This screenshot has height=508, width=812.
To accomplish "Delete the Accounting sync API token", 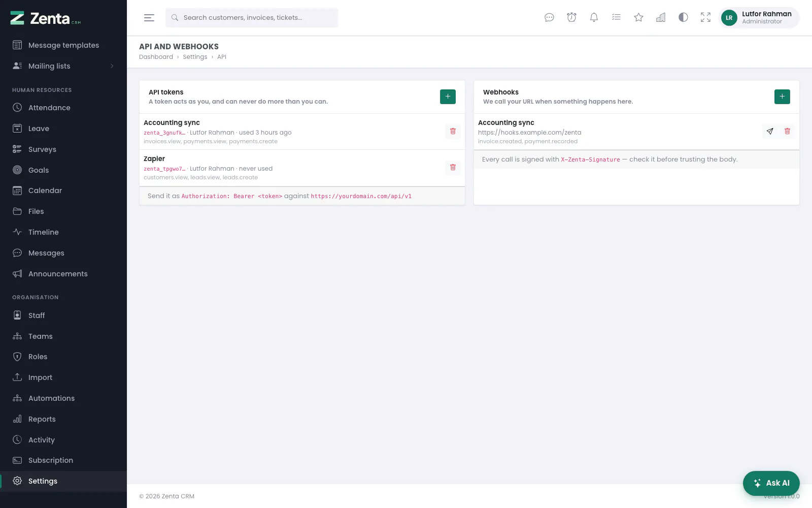I will tap(453, 131).
